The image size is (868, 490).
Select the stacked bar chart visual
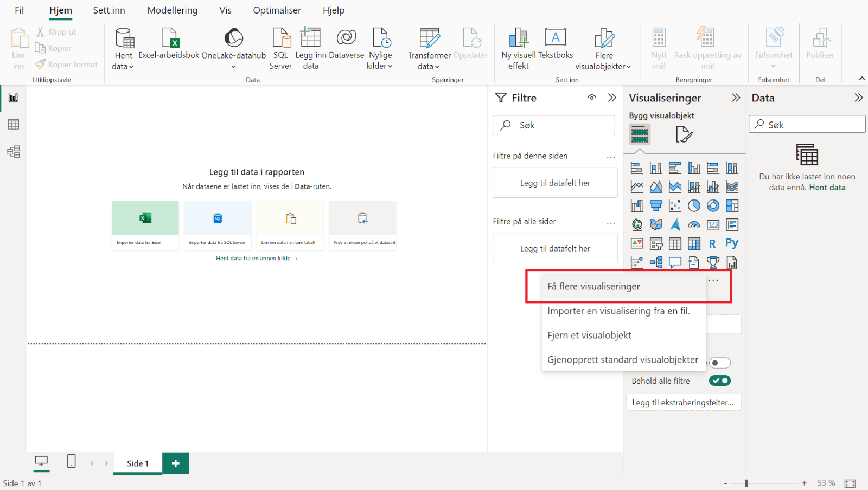coord(637,168)
